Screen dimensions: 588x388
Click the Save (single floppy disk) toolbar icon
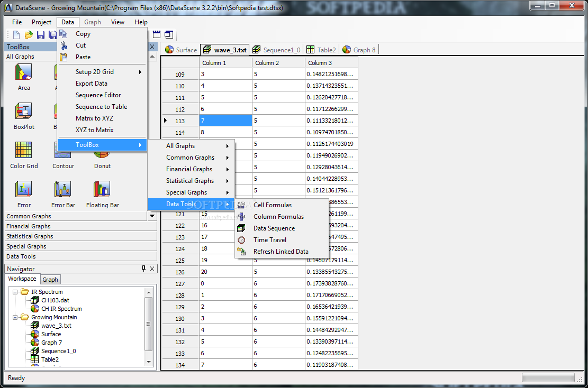[x=41, y=35]
